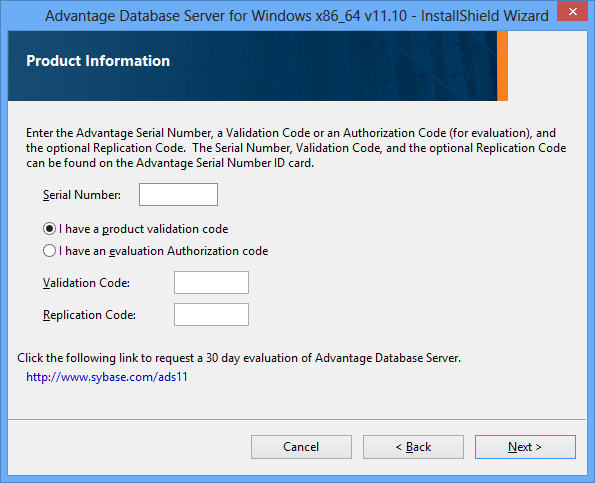Cancel the installation wizard

click(301, 447)
